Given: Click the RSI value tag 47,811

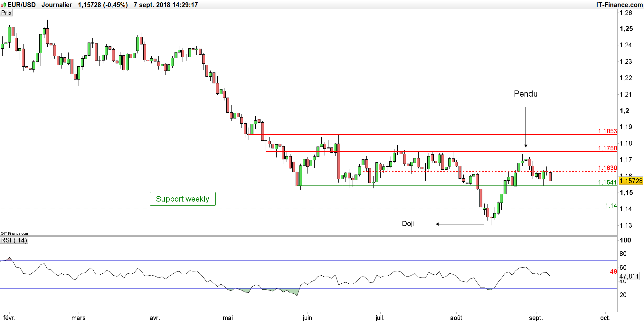Looking at the screenshot, I should (629, 276).
